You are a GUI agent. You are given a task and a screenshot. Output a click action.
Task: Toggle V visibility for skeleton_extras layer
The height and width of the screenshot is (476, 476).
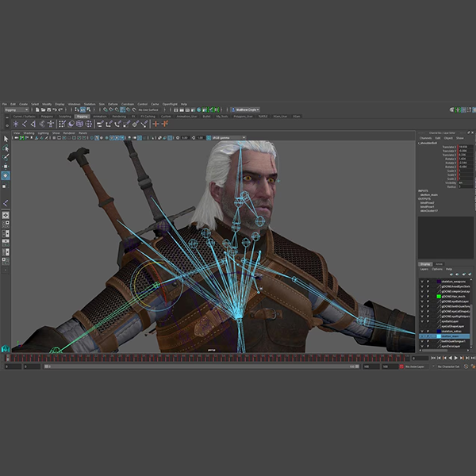[x=422, y=331]
